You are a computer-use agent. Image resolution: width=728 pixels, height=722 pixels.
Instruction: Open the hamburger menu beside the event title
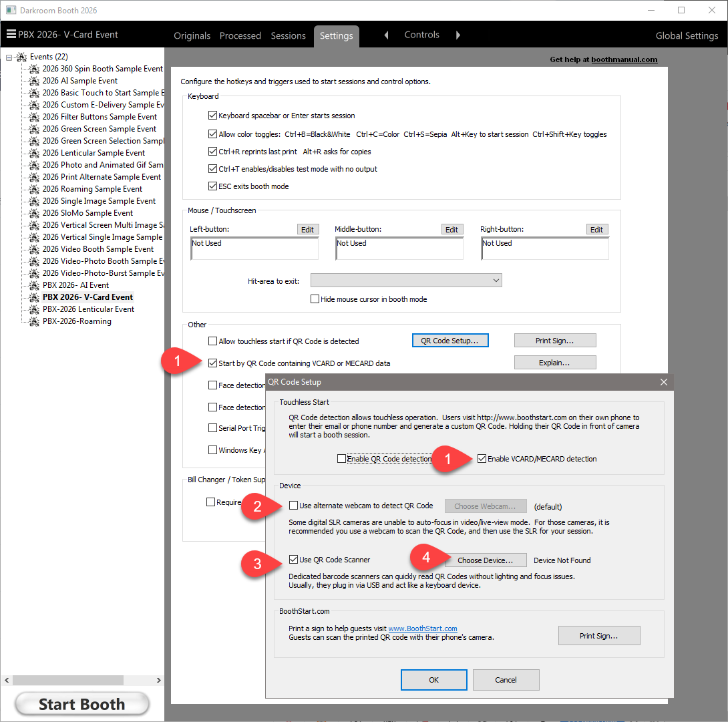[x=11, y=35]
